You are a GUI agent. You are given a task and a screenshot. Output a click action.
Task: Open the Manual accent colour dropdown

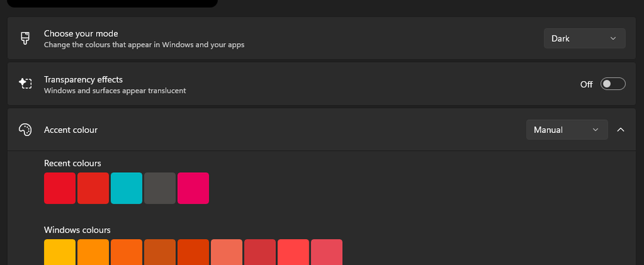coord(567,130)
